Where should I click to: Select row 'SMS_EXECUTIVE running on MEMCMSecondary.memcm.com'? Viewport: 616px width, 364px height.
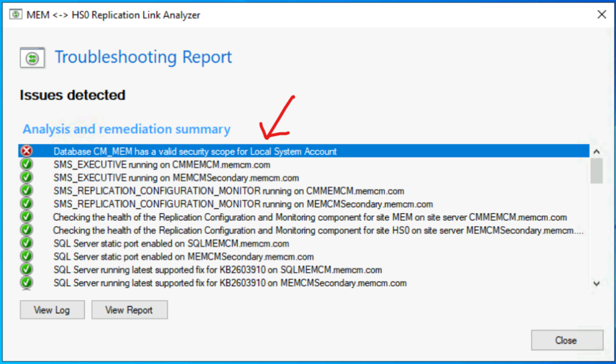point(304,177)
